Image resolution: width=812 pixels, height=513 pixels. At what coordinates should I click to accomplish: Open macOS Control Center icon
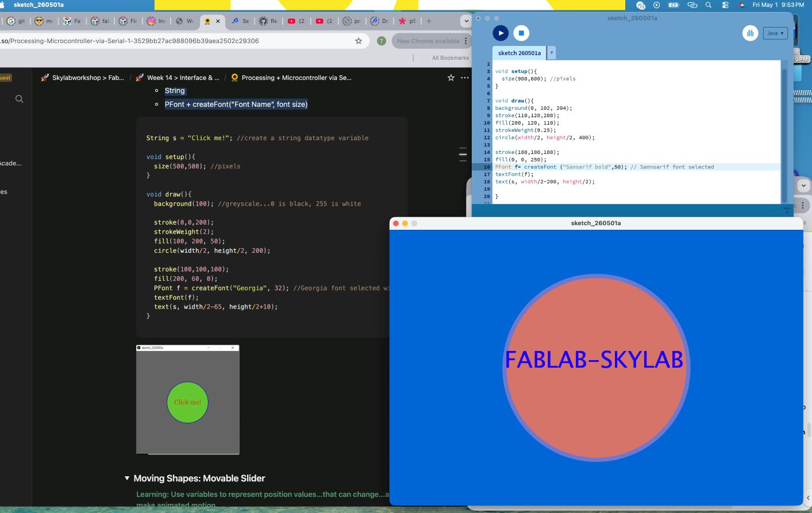point(725,5)
